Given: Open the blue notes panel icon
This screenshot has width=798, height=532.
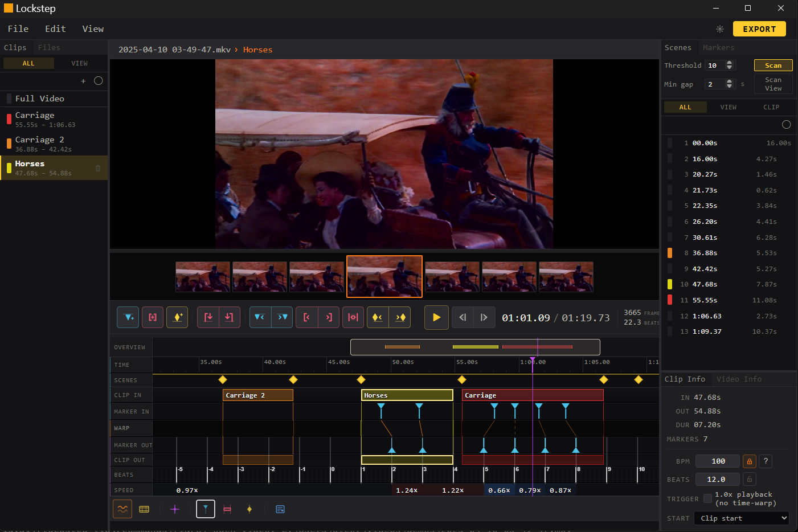Looking at the screenshot, I should pos(280,509).
